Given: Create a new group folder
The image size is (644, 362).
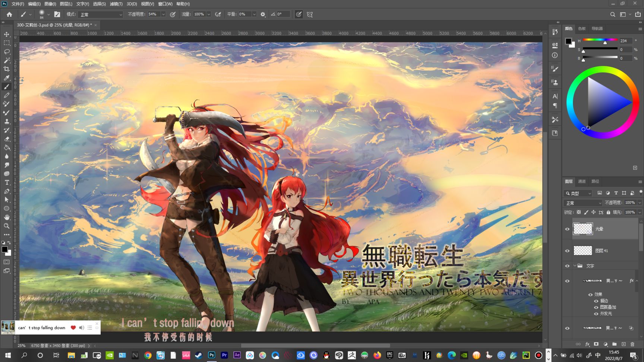Looking at the screenshot, I should (x=614, y=344).
